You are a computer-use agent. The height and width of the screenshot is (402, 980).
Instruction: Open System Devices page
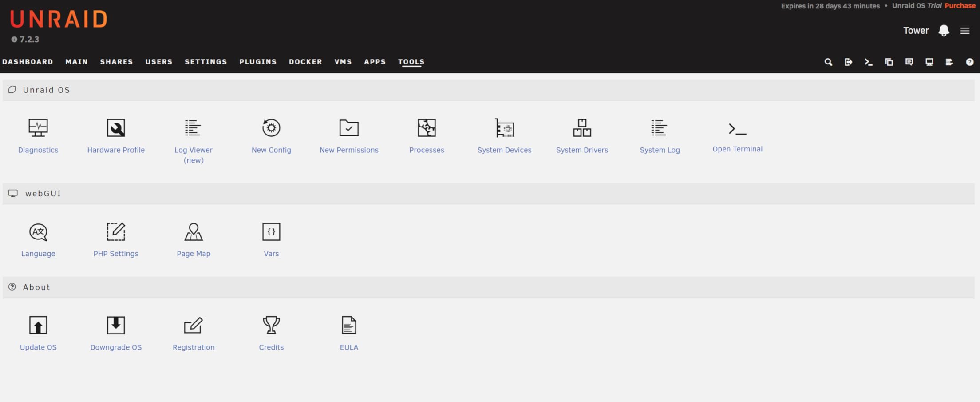[504, 136]
